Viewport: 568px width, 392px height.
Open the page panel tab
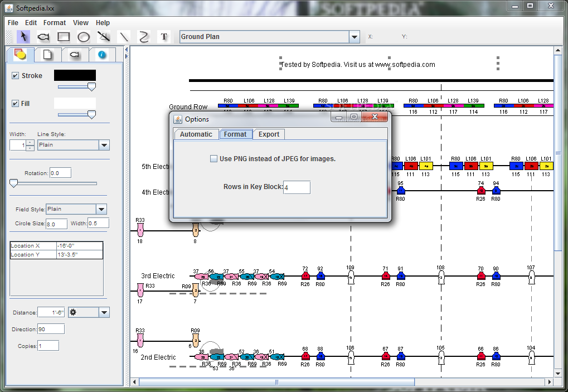(47, 55)
